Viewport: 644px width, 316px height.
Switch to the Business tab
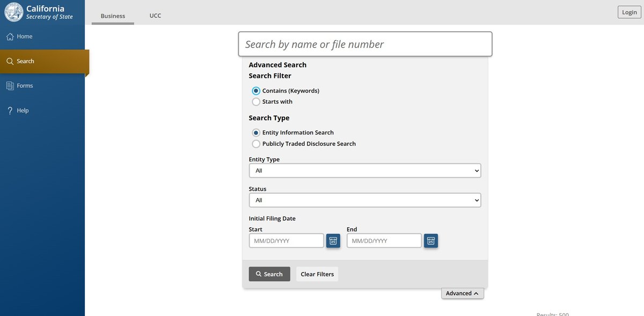(113, 16)
